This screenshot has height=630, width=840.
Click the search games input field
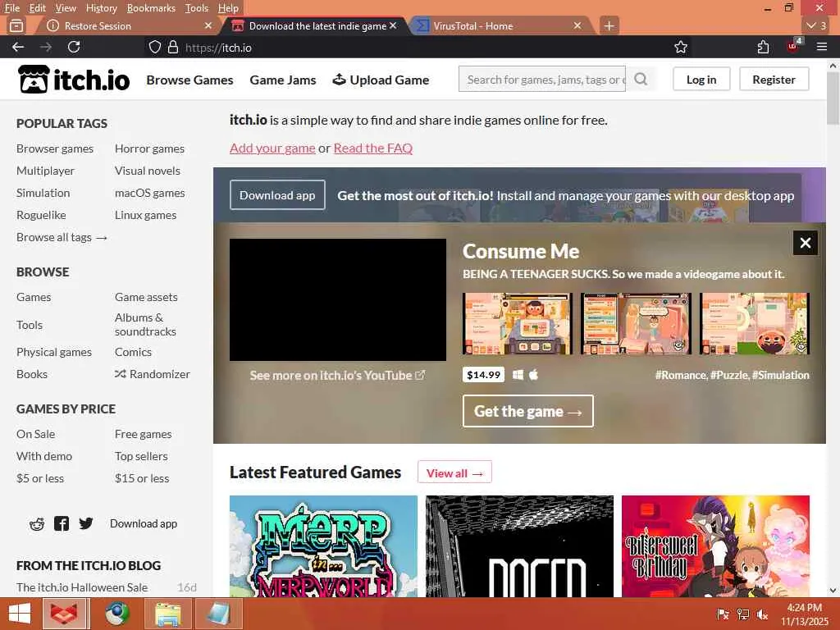click(542, 80)
